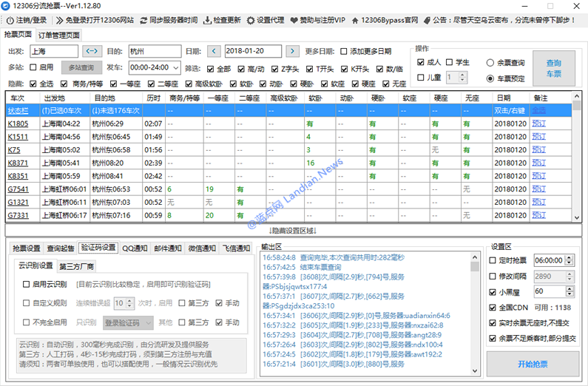Toggle 启用云识别 checkbox
The height and width of the screenshot is (386, 588).
pyautogui.click(x=26, y=284)
